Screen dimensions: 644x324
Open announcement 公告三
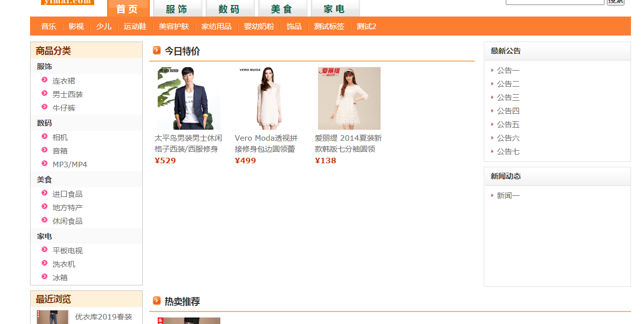pyautogui.click(x=508, y=97)
